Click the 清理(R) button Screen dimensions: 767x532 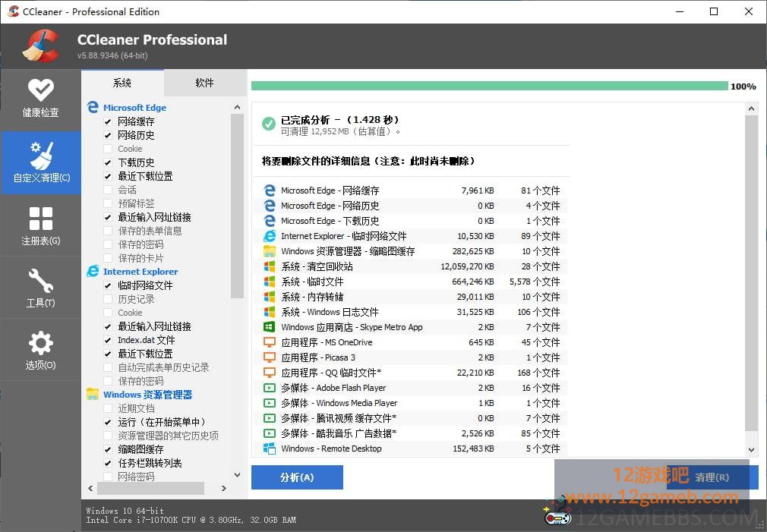712,477
